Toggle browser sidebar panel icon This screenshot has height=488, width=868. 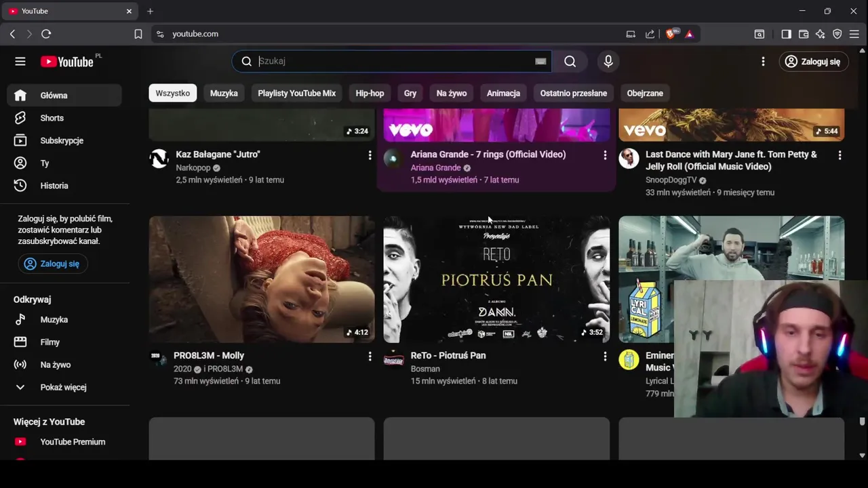pyautogui.click(x=786, y=34)
